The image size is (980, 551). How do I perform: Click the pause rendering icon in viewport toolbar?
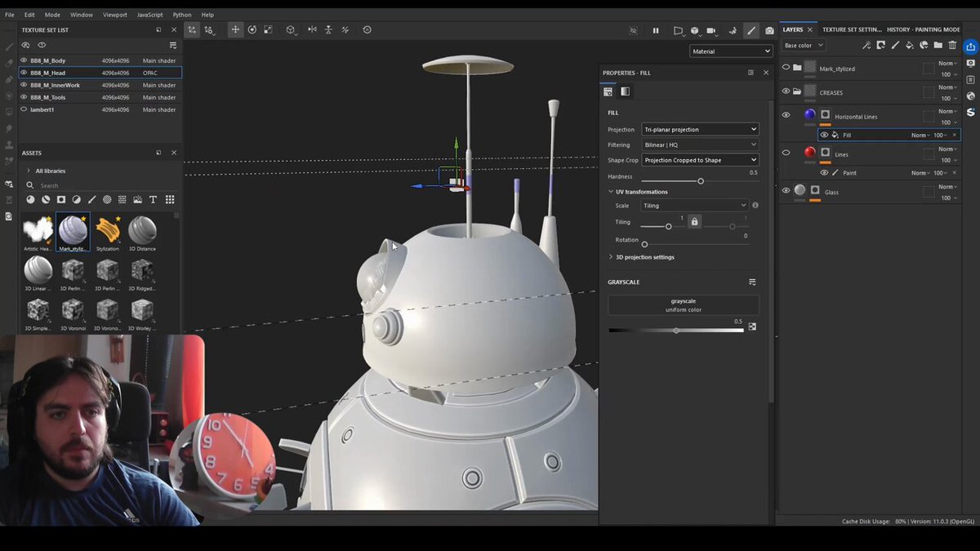(x=656, y=30)
